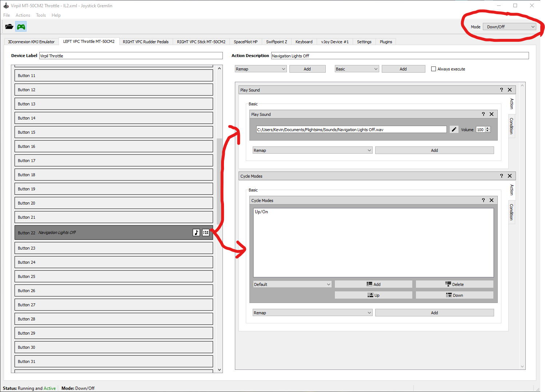Enable the Always execute checkbox
The height and width of the screenshot is (392, 545).
(x=433, y=69)
